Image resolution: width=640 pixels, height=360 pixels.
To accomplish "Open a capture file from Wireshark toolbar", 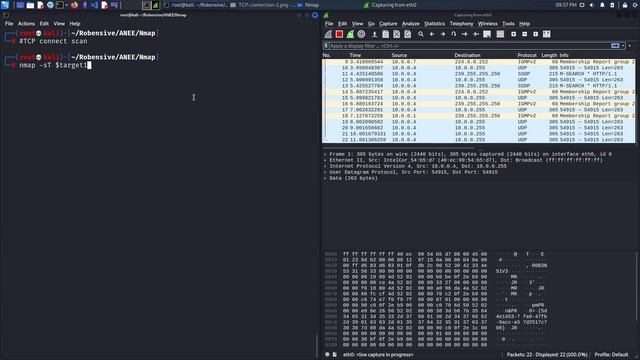I will [374, 34].
